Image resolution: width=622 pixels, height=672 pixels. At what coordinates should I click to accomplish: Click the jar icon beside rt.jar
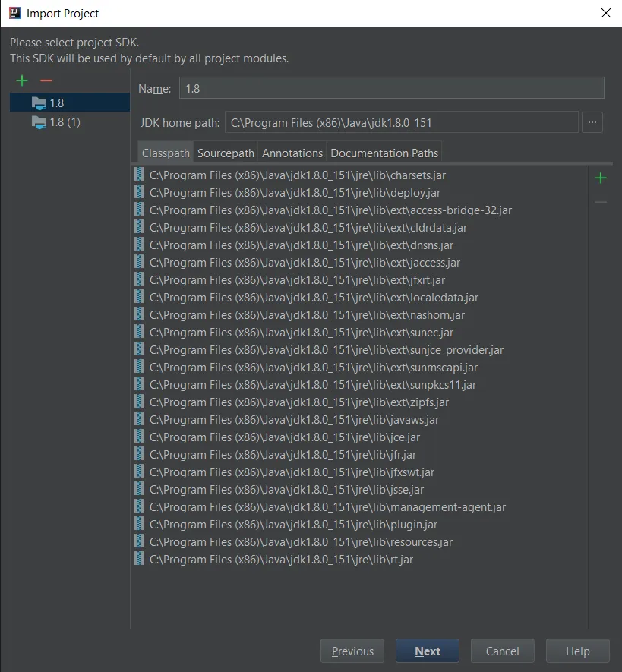(139, 558)
